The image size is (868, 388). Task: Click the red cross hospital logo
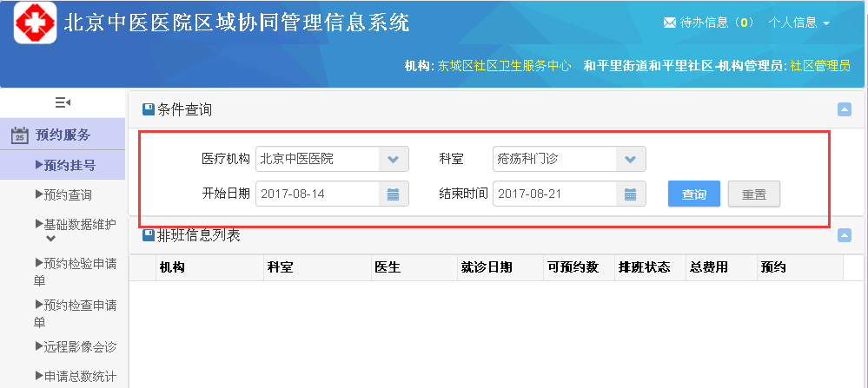35,23
